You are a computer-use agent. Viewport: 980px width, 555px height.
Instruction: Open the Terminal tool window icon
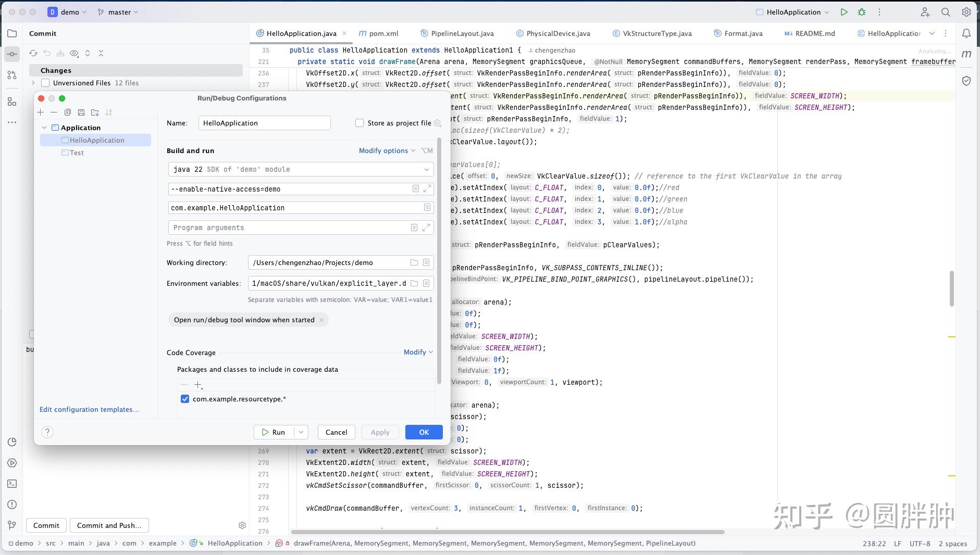pos(12,484)
